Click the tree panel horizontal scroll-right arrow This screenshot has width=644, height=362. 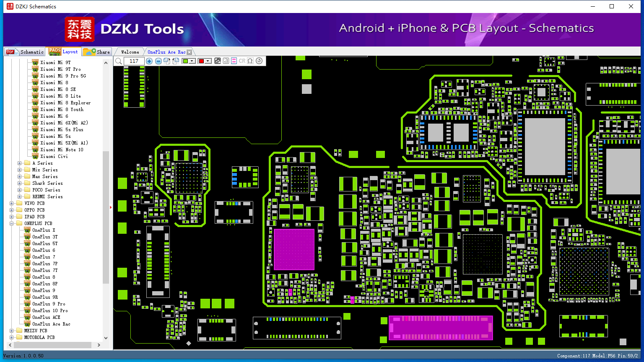(99, 345)
